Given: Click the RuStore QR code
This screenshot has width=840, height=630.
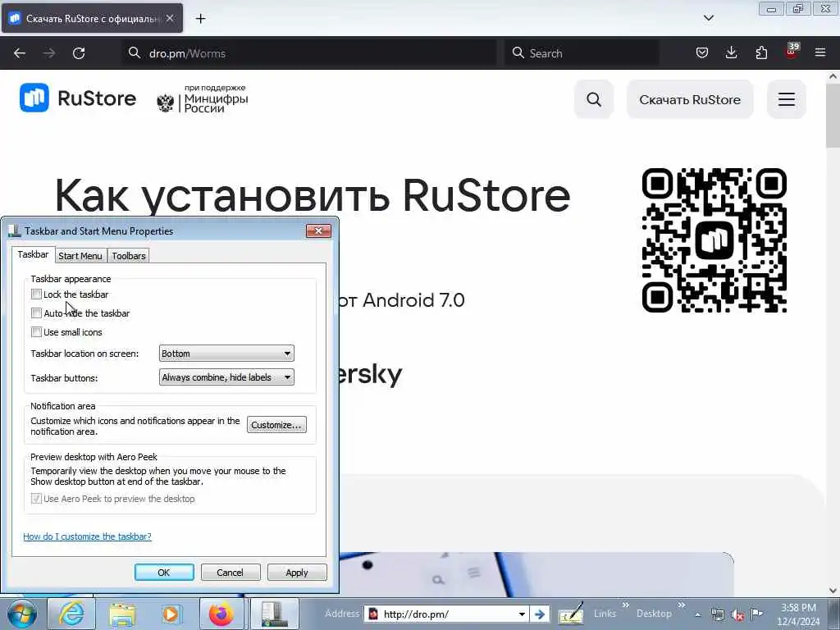Looking at the screenshot, I should tap(714, 240).
